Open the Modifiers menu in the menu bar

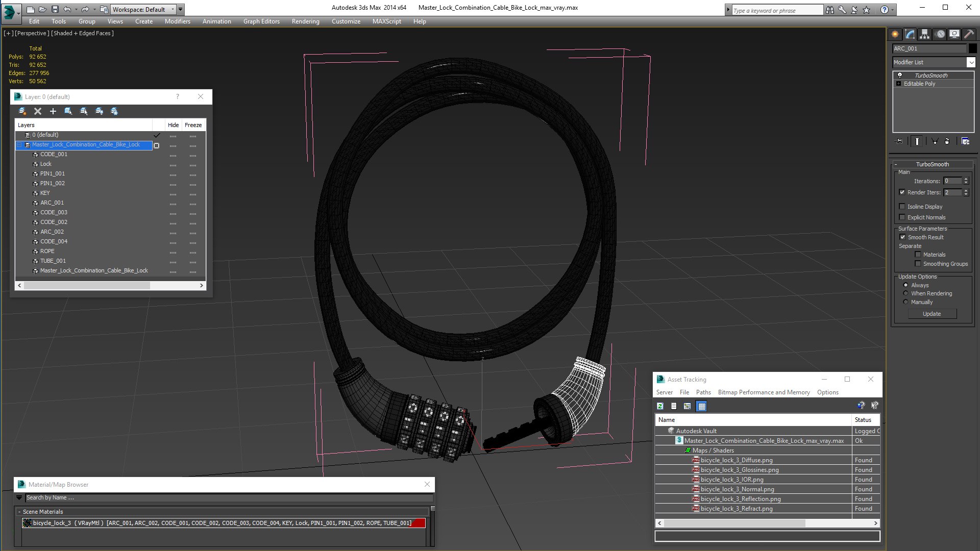pyautogui.click(x=177, y=21)
